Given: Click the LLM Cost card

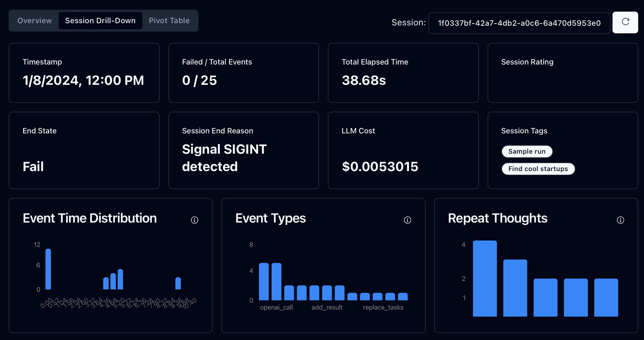Looking at the screenshot, I should pos(403,150).
